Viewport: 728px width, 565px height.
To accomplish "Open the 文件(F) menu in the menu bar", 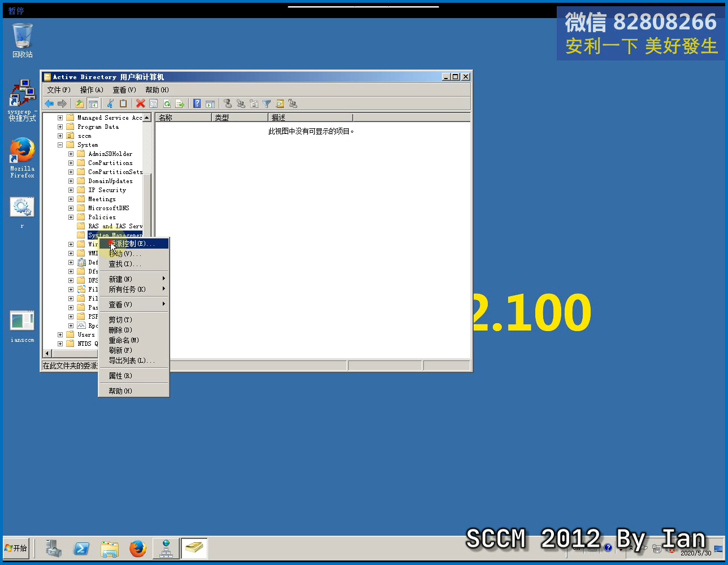I will point(59,90).
